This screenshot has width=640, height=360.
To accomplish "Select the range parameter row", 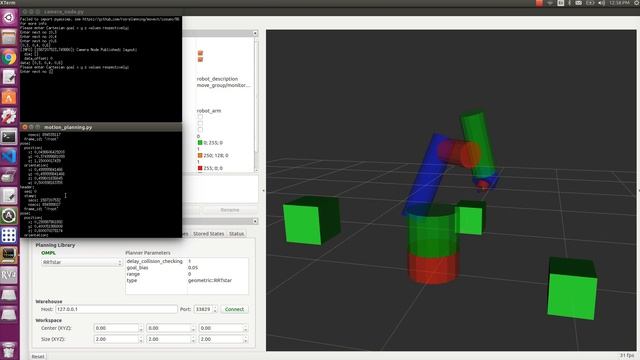I will point(187,274).
